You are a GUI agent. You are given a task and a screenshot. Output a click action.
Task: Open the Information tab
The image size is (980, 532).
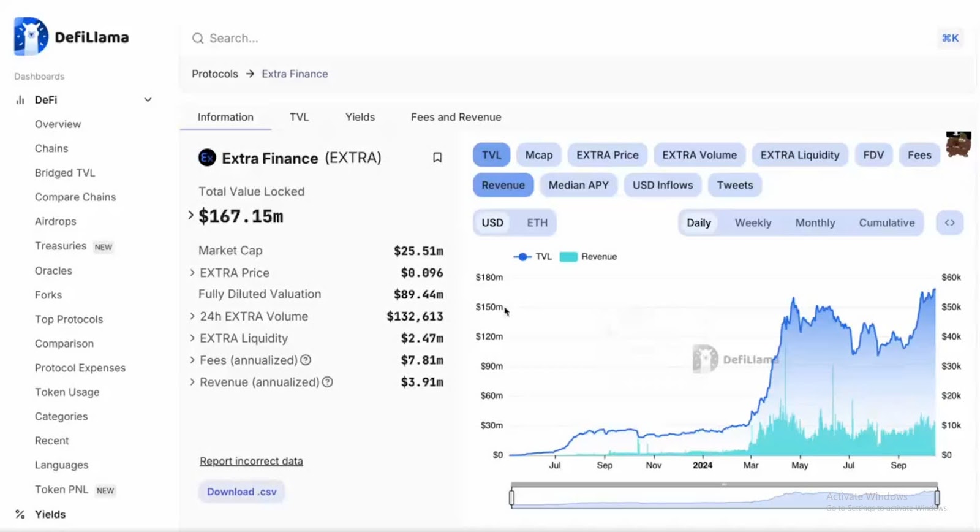coord(225,117)
